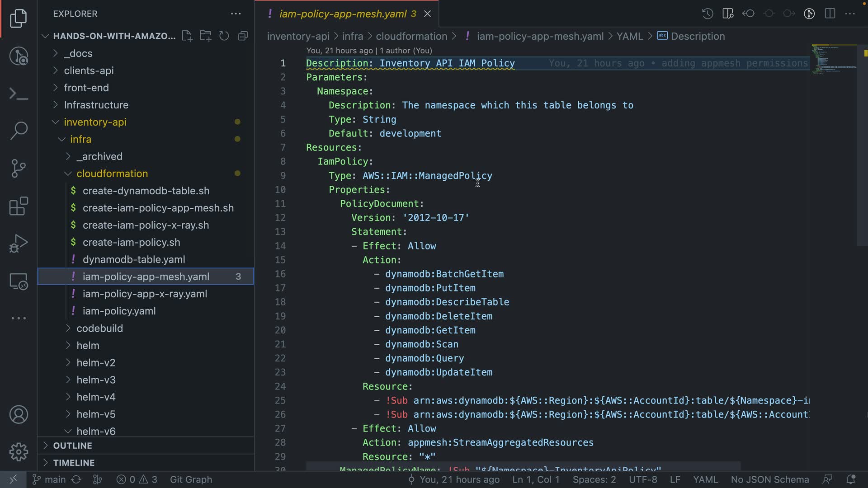Open the Extensions view
The height and width of the screenshot is (488, 868).
pyautogui.click(x=19, y=206)
